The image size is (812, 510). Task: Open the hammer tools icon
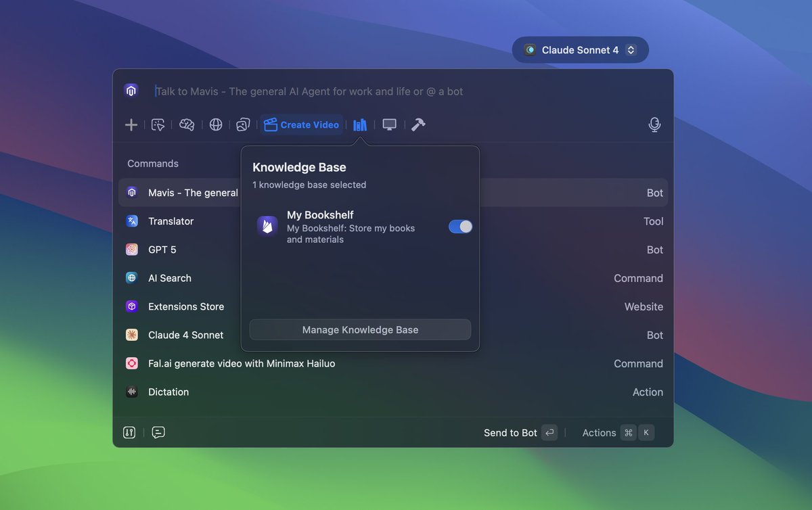(x=418, y=124)
